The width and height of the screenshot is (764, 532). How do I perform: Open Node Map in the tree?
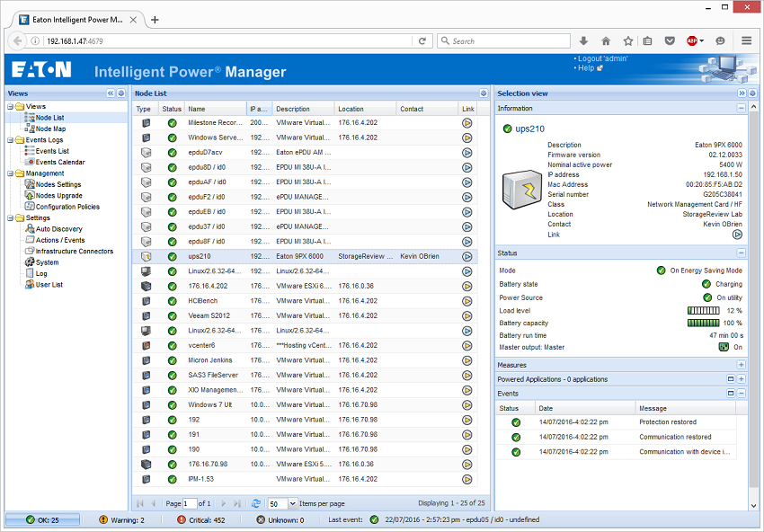[50, 129]
